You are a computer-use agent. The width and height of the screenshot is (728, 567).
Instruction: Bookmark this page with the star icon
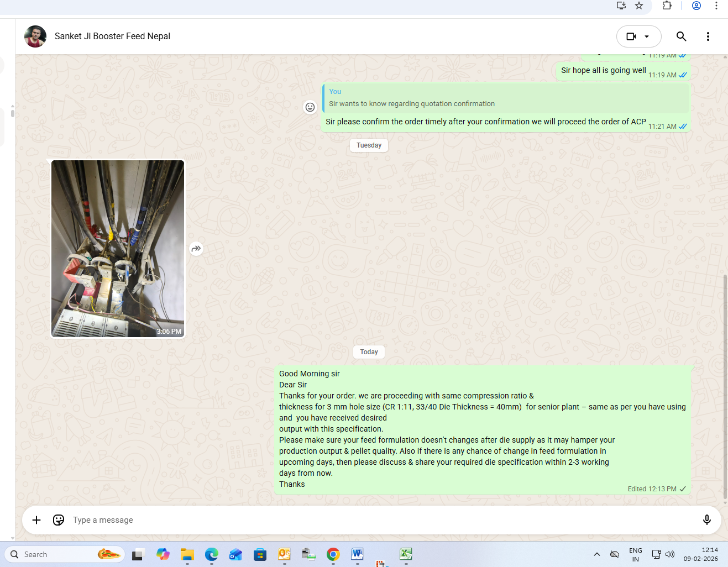639,6
